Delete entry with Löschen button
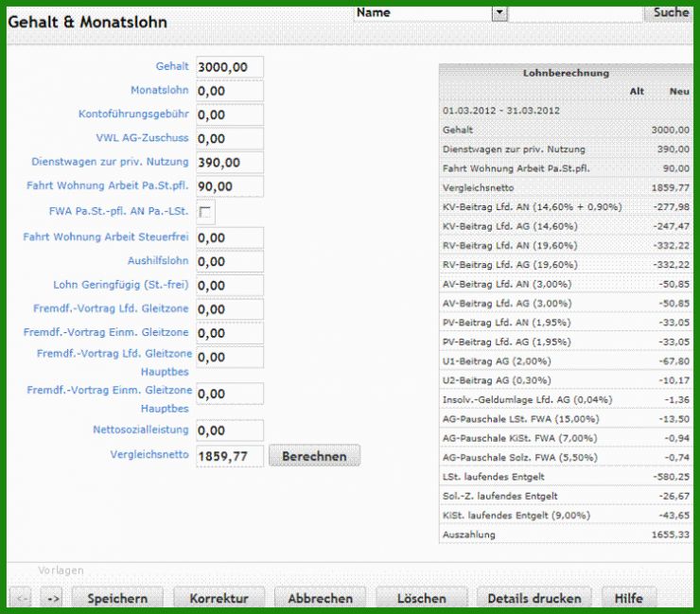Image resolution: width=700 pixels, height=614 pixels. pyautogui.click(x=422, y=598)
